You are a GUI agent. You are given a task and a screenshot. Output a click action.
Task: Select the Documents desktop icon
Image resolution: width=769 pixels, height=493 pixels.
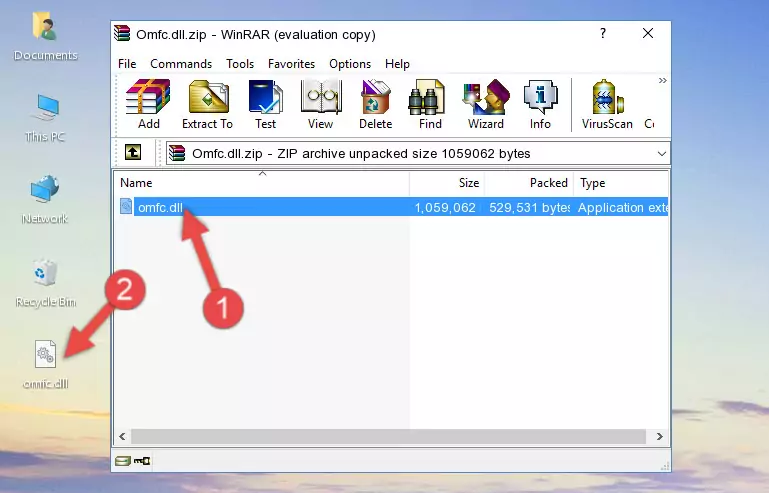(x=45, y=36)
